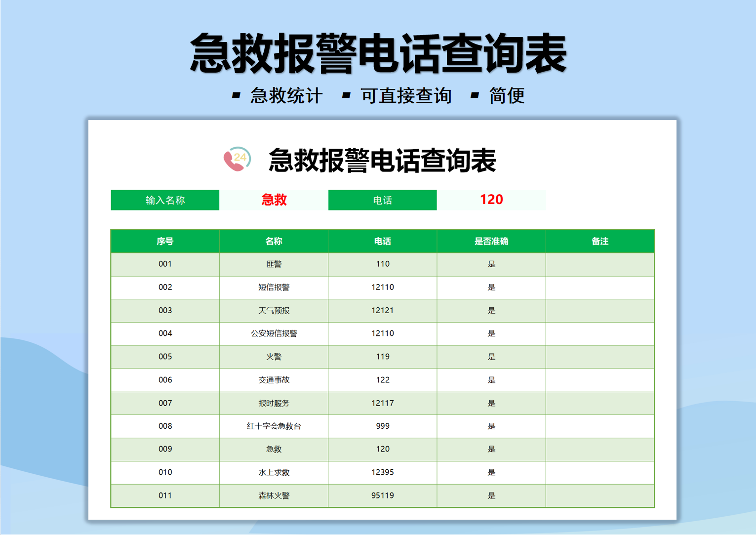
Task: Click the 110 phone number cell
Action: click(x=382, y=264)
